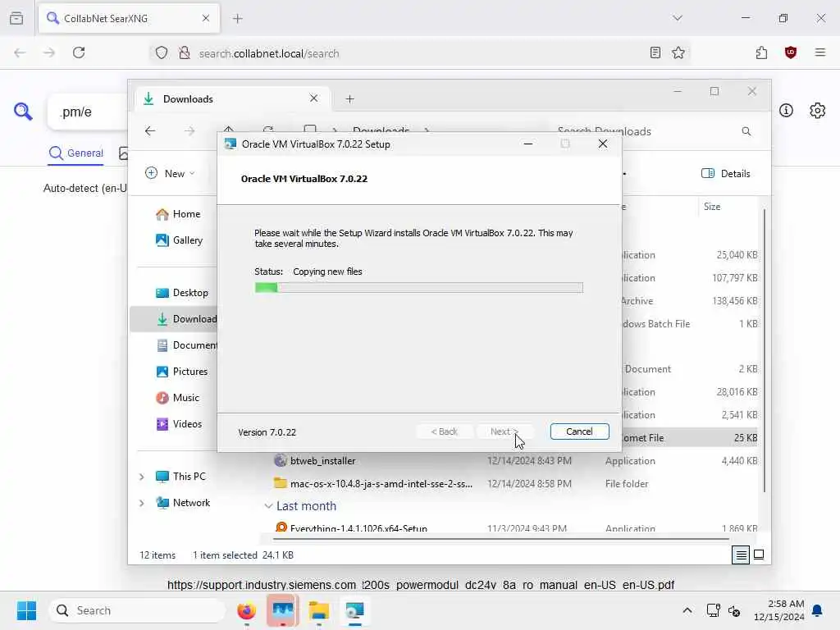The image size is (840, 630).
Task: Open VirtualBox setup taskbar icon
Action: tap(354, 610)
